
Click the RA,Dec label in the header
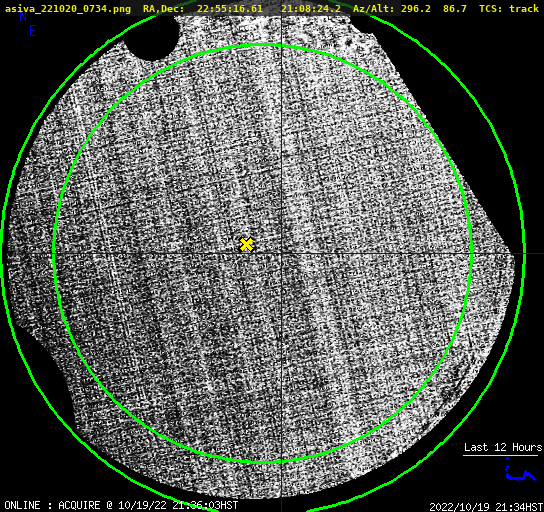pos(164,8)
